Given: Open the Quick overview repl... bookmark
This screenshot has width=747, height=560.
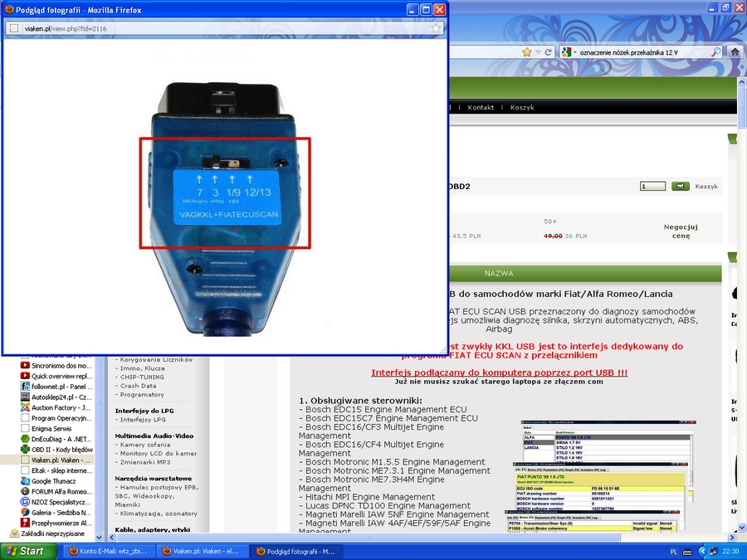Looking at the screenshot, I should [57, 376].
